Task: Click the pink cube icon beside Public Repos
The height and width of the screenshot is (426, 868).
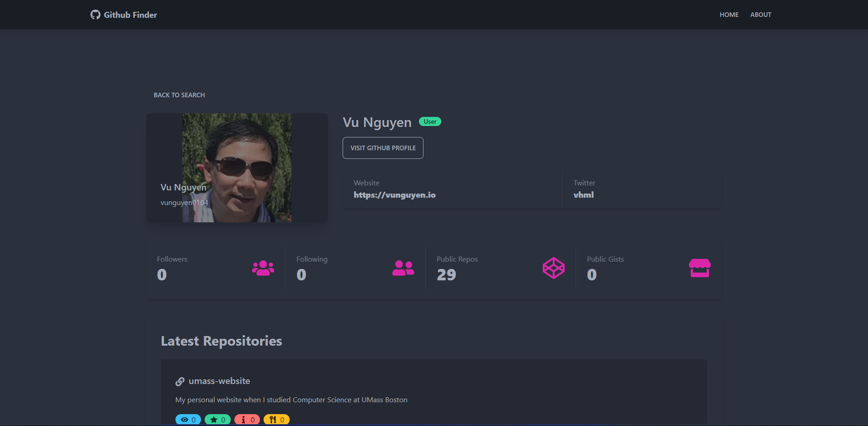Action: point(553,268)
